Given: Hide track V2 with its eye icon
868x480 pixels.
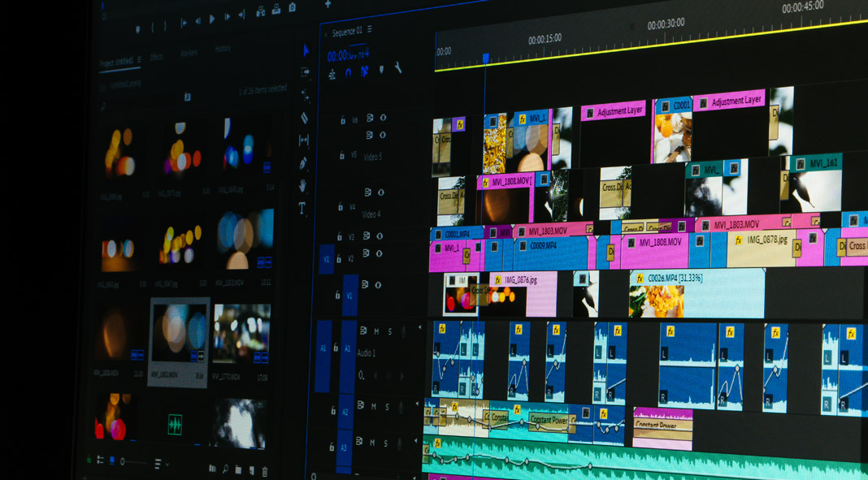Looking at the screenshot, I should tap(379, 253).
